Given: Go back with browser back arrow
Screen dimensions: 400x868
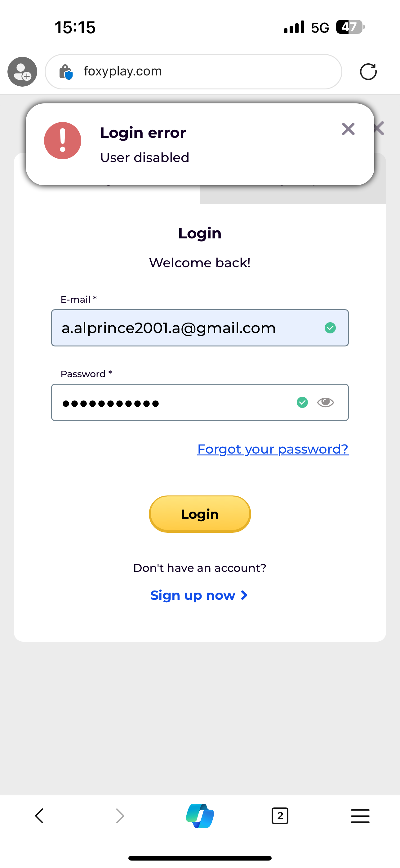Looking at the screenshot, I should point(39,816).
